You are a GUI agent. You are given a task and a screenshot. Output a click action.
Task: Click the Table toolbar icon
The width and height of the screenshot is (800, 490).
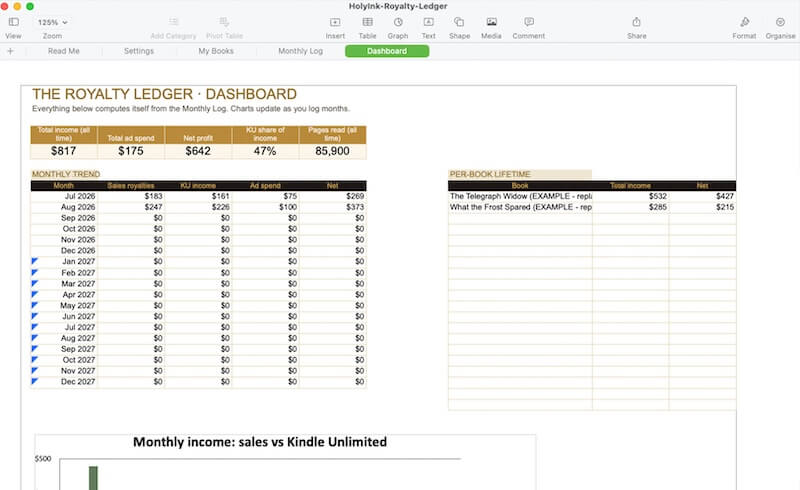tap(367, 22)
